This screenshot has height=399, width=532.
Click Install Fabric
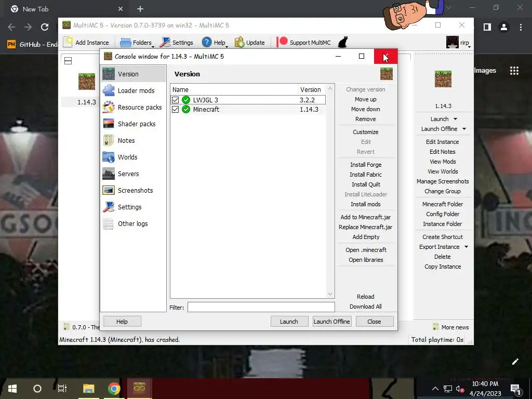[366, 175]
